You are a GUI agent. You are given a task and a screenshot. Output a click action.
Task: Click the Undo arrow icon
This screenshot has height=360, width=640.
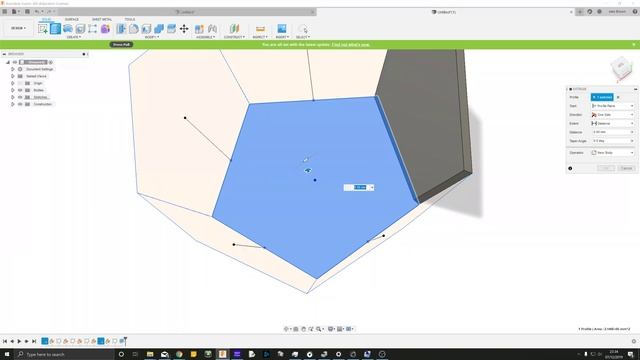click(37, 11)
